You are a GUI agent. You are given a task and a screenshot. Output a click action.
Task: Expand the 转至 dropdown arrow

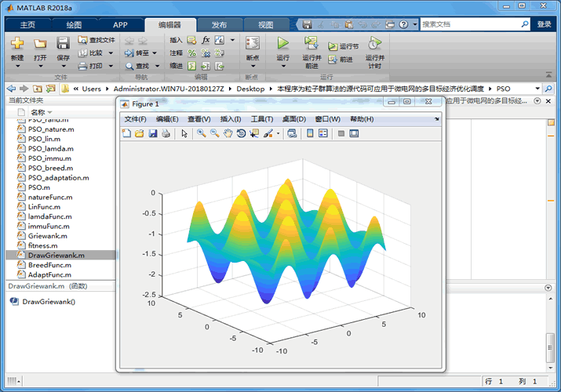pos(155,53)
